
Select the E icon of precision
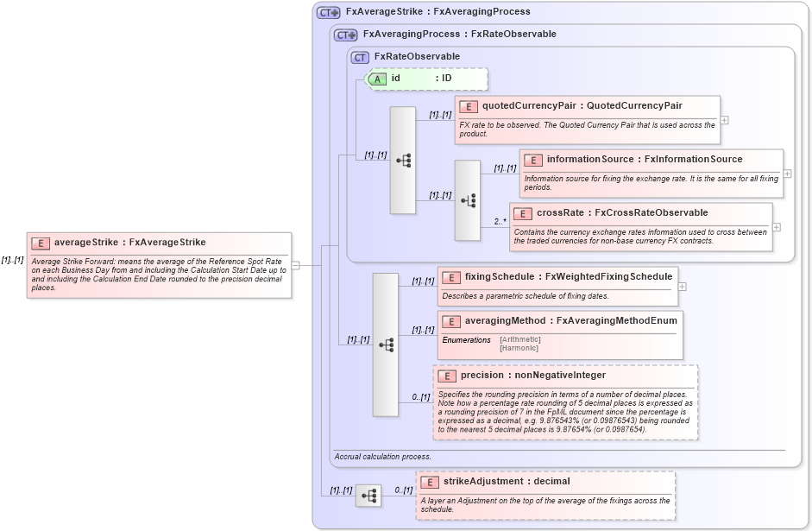tap(447, 376)
